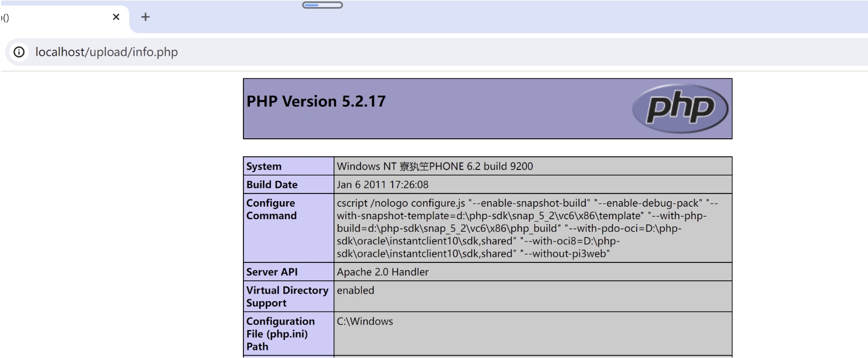868x358 pixels.
Task: View site information icon in address bar
Action: click(x=19, y=52)
